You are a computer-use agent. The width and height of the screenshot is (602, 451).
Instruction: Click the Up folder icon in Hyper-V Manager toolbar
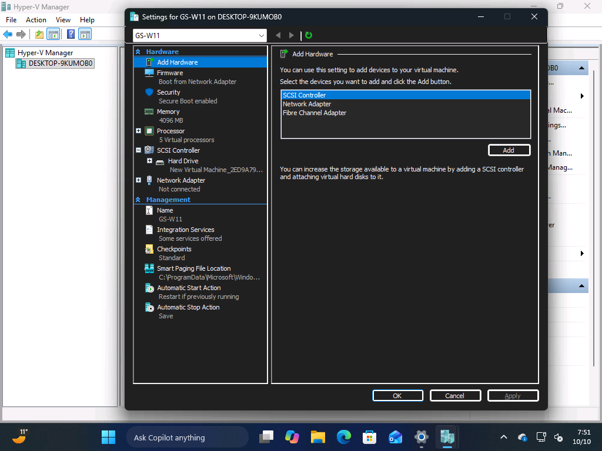coord(39,34)
